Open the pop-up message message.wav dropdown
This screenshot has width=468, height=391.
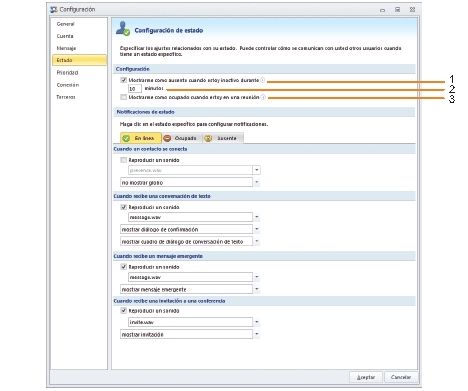pyautogui.click(x=256, y=277)
